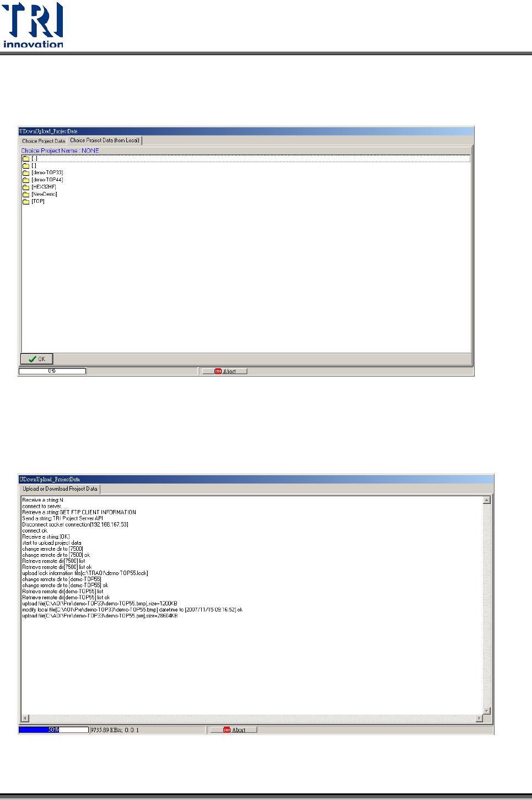
Task: Select 'start to upload project data' line
Action: (52, 543)
